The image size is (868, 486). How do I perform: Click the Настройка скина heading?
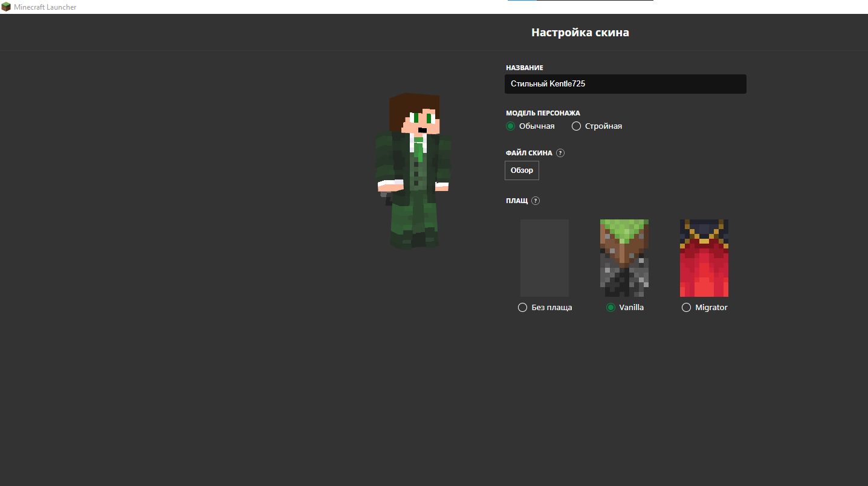(x=580, y=33)
